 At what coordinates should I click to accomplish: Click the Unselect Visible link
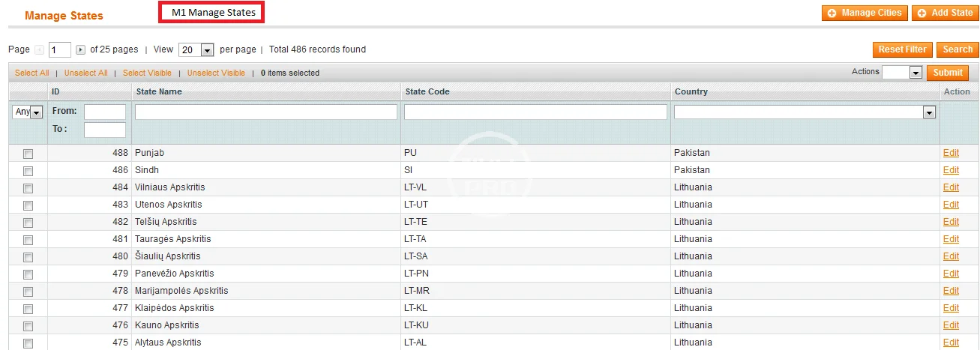[216, 73]
